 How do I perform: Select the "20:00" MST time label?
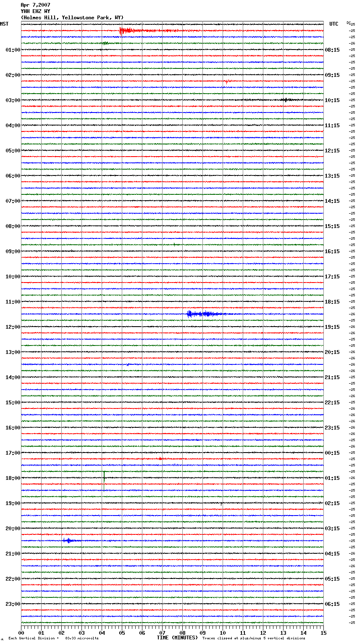click(13, 529)
